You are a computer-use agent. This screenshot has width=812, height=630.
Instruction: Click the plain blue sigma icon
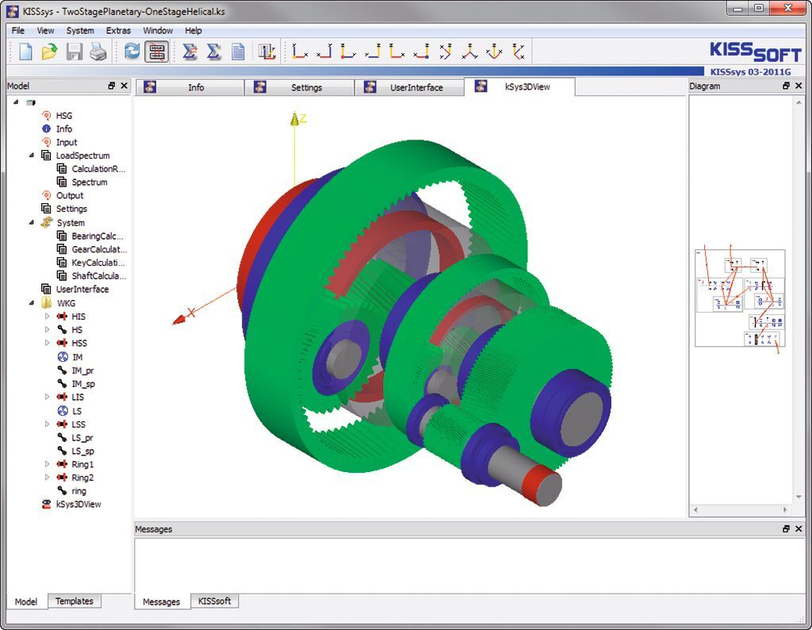[x=214, y=52]
